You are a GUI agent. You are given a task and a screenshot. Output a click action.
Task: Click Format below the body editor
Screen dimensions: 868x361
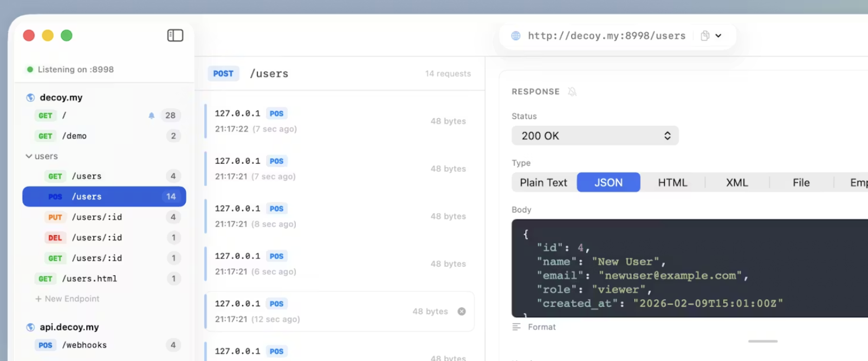[542, 327]
